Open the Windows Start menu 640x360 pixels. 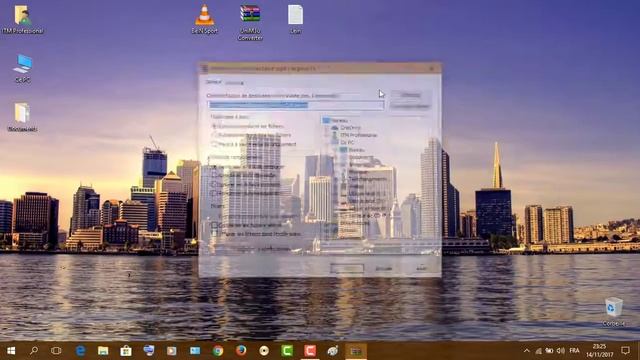pos(11,351)
